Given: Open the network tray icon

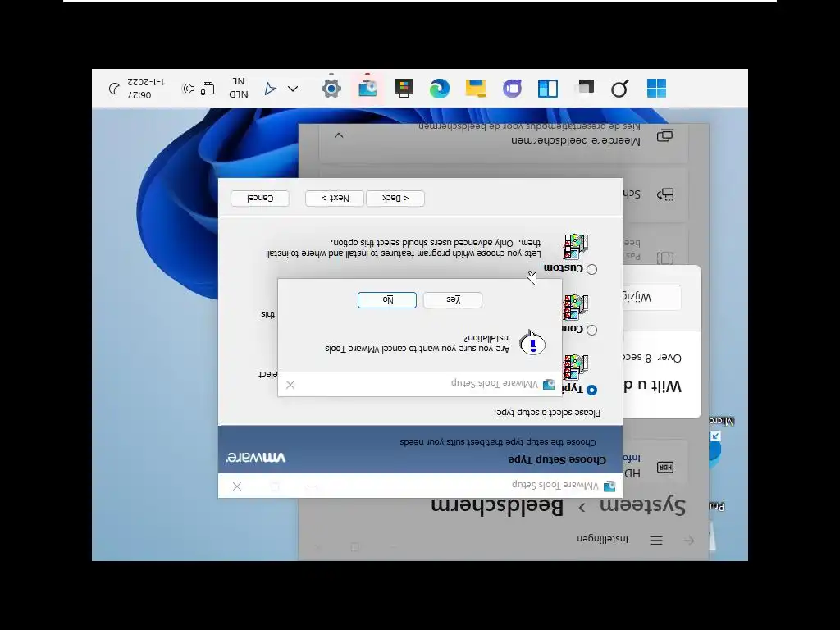Looking at the screenshot, I should pos(208,89).
